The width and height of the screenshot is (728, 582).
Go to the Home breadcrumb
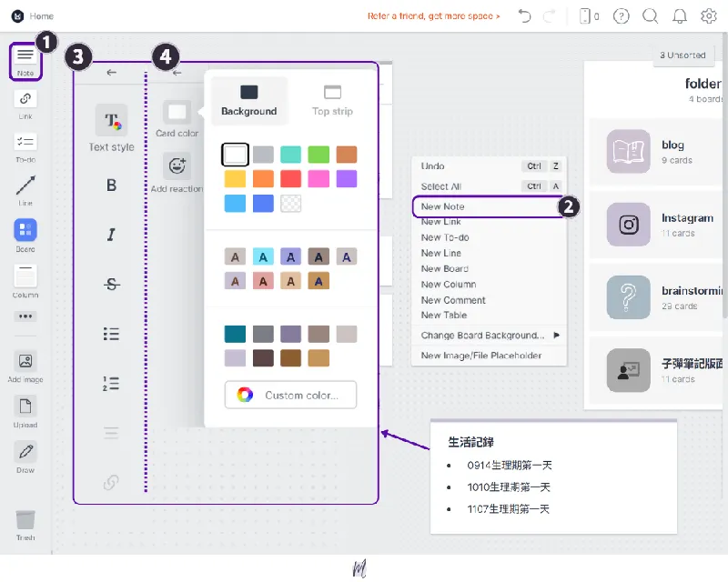click(x=41, y=16)
